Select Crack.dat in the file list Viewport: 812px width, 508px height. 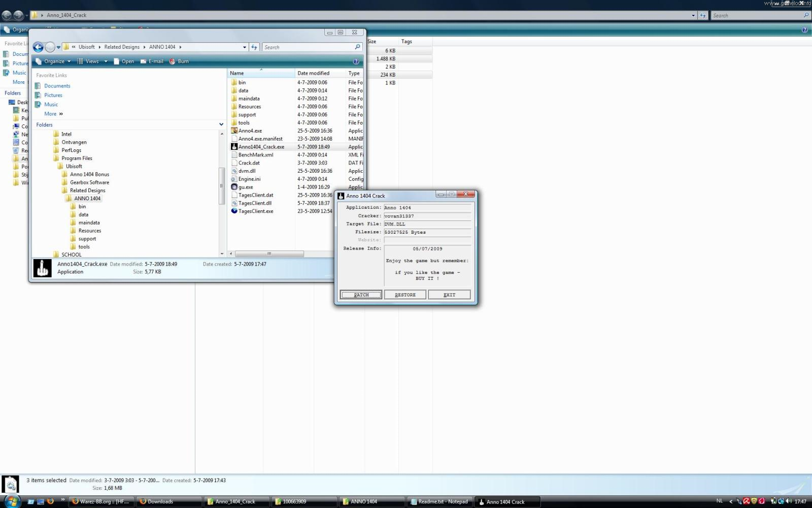[x=245, y=163]
